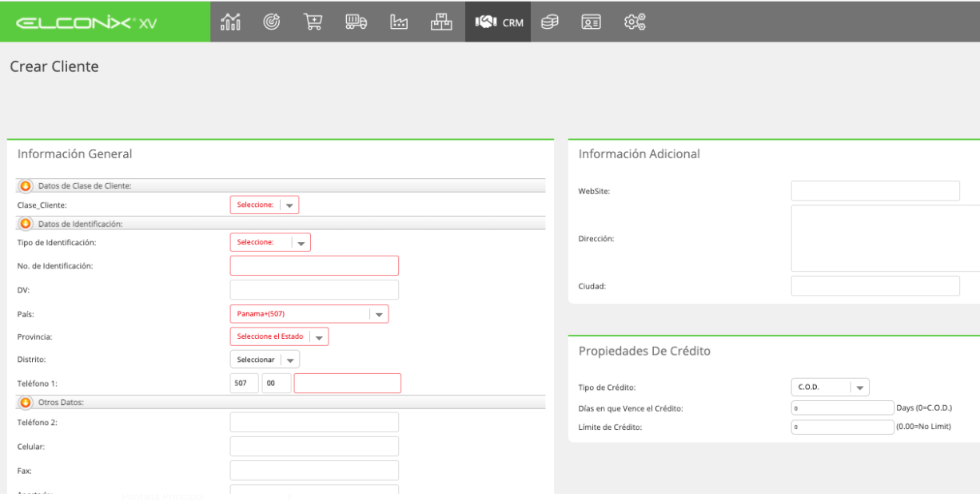This screenshot has height=501, width=980.
Task: Open the Tipo de Crédito C.O.D. dropdown
Action: [x=831, y=387]
